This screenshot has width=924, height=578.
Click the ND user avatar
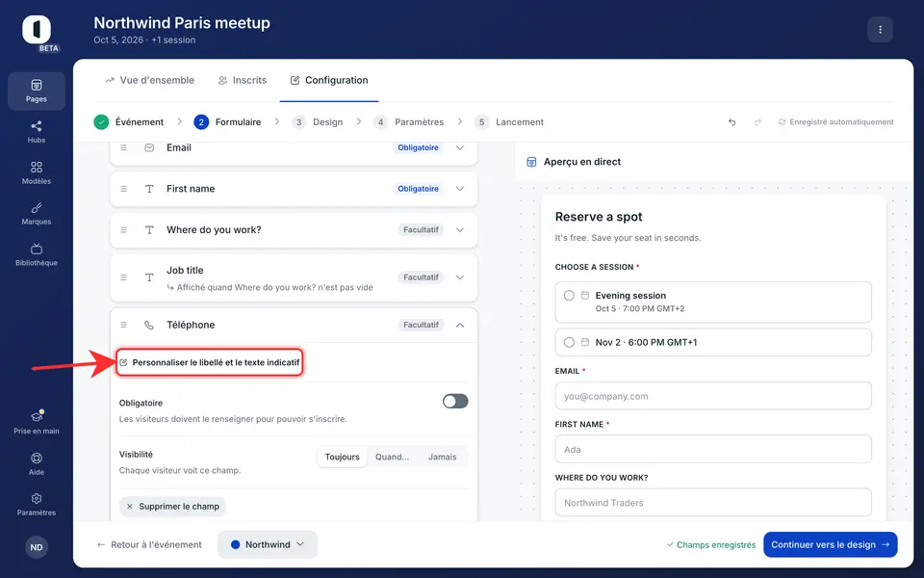[36, 547]
